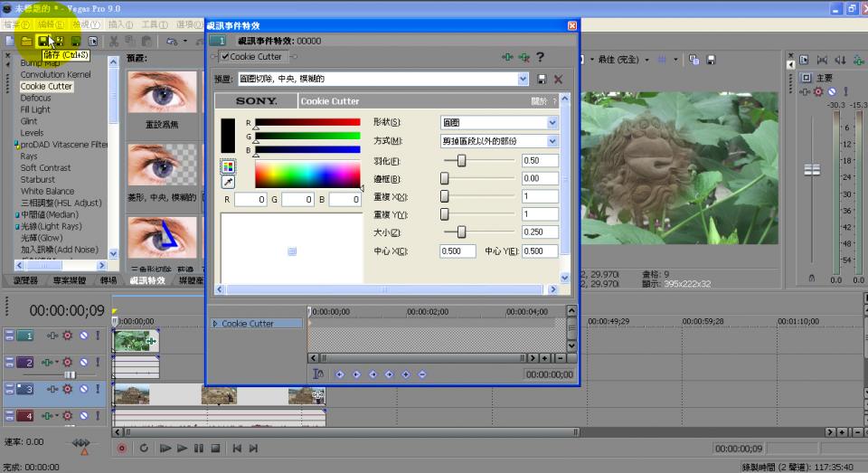Open plug-in help question mark icon
This screenshot has width=868, height=473.
coord(541,57)
